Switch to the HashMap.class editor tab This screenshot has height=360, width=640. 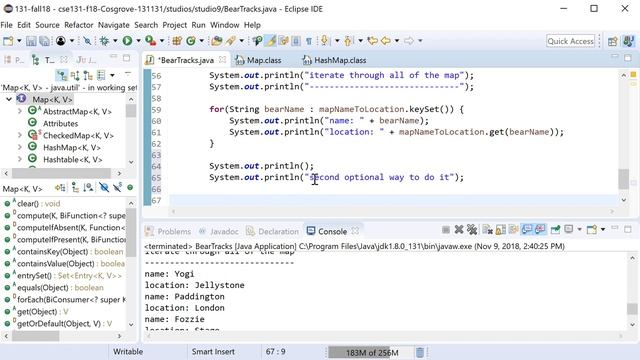pyautogui.click(x=334, y=60)
